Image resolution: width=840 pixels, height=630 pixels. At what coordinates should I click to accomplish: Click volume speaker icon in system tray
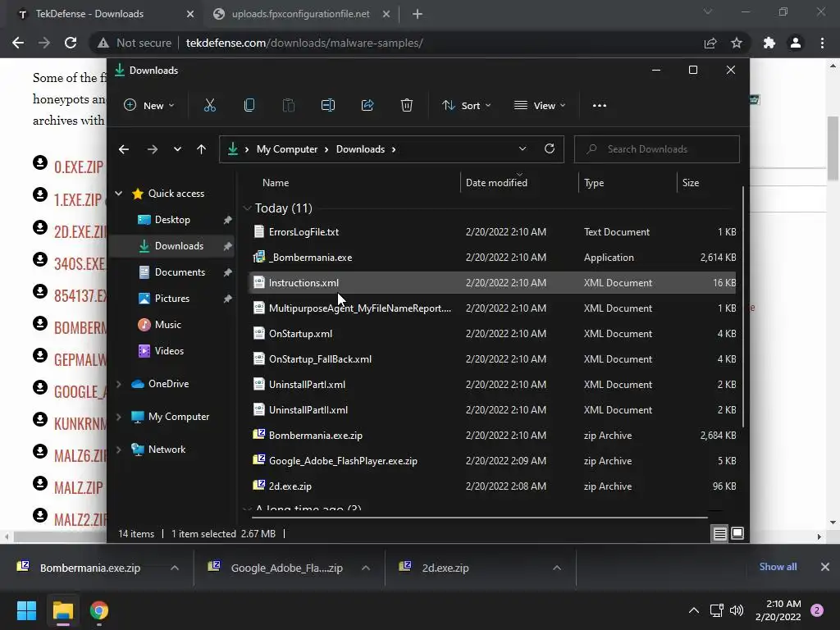point(737,610)
